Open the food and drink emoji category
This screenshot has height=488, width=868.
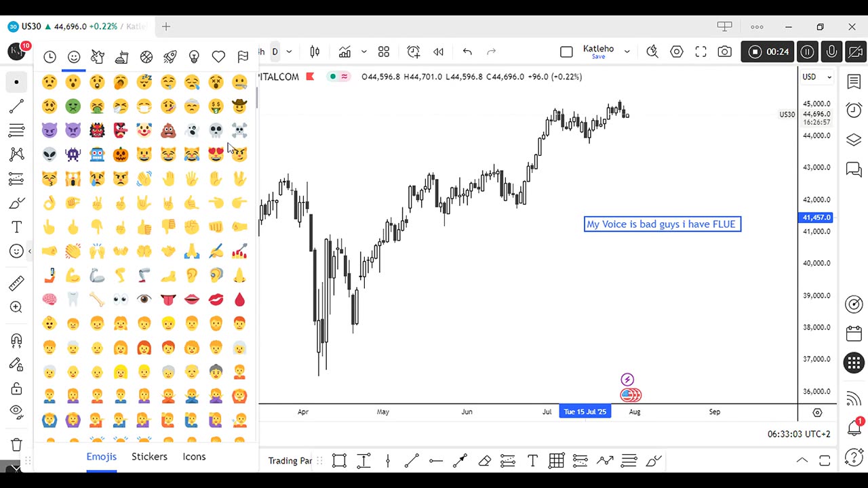122,57
